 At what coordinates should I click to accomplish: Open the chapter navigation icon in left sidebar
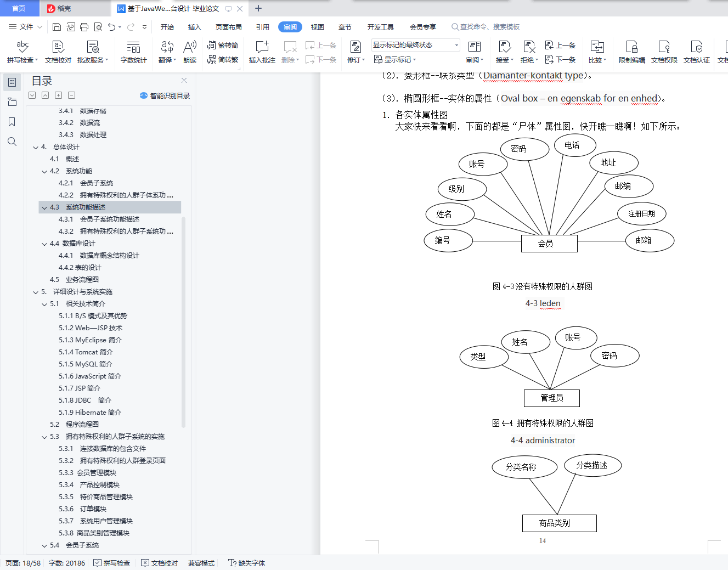(12, 102)
